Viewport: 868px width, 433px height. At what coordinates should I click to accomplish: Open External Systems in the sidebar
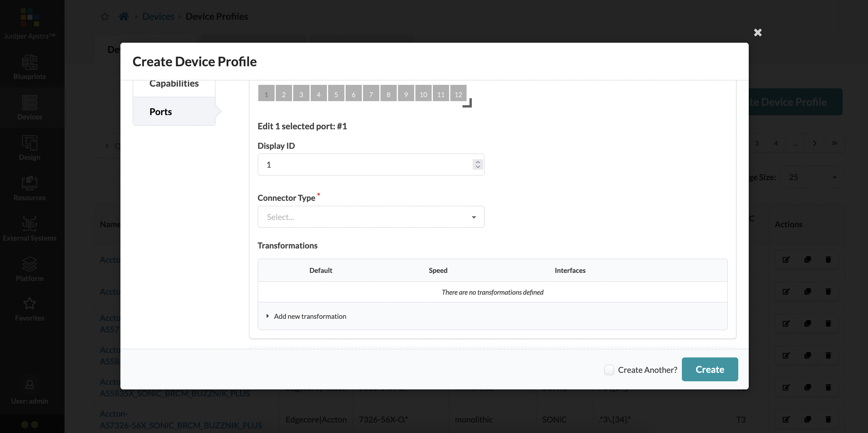[30, 229]
